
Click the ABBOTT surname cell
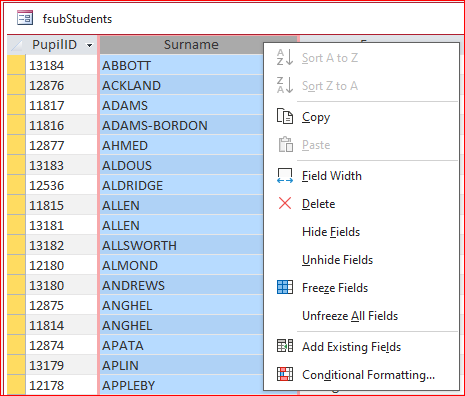[x=182, y=65]
